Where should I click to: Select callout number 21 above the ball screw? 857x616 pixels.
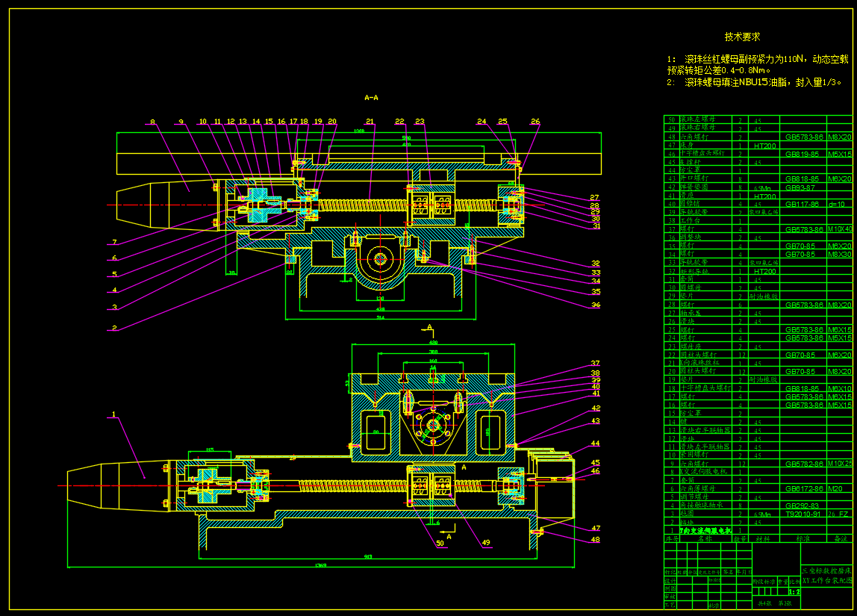370,121
